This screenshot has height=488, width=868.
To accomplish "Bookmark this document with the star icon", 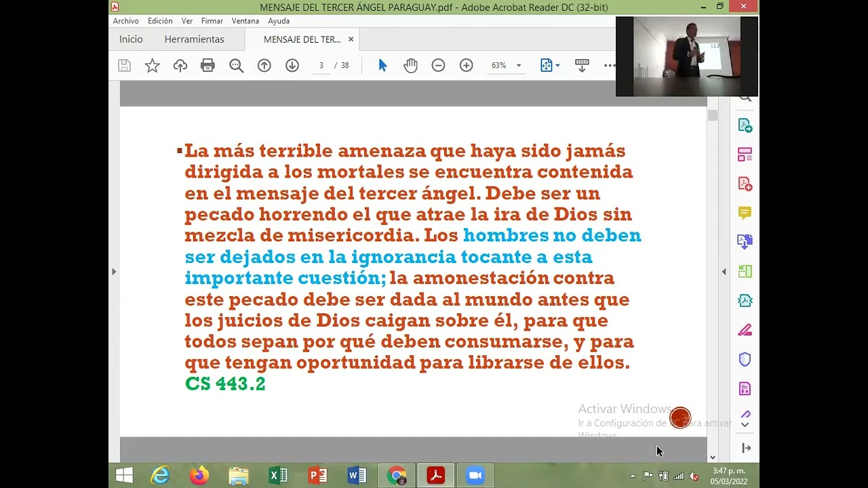I will [x=152, y=66].
